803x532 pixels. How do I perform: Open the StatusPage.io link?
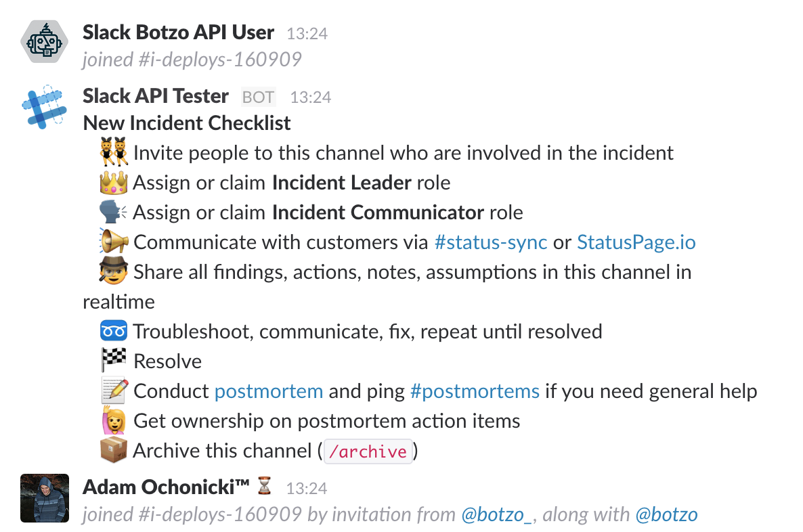636,242
